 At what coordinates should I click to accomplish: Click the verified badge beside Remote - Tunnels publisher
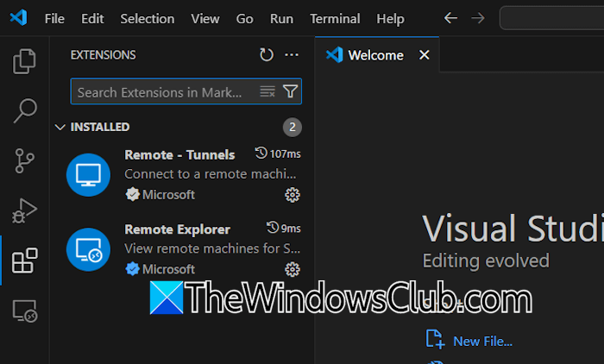(x=133, y=195)
